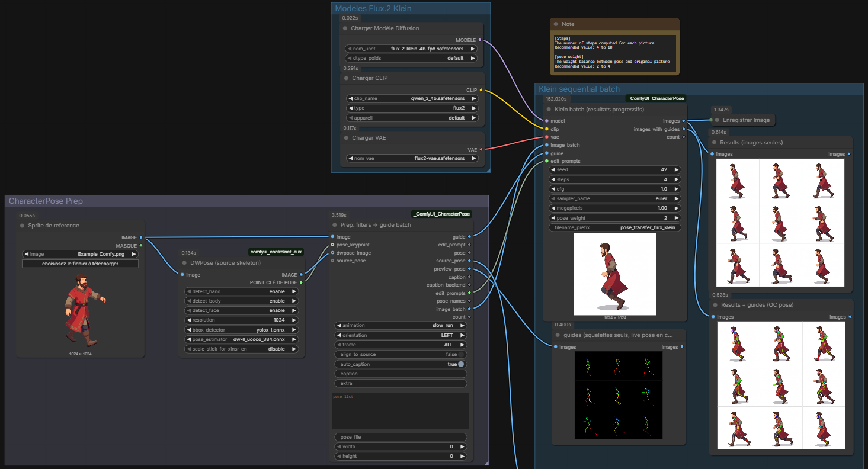This screenshot has width=868, height=469.
Task: Click the running character preview in Klein batch node
Action: pyautogui.click(x=615, y=274)
